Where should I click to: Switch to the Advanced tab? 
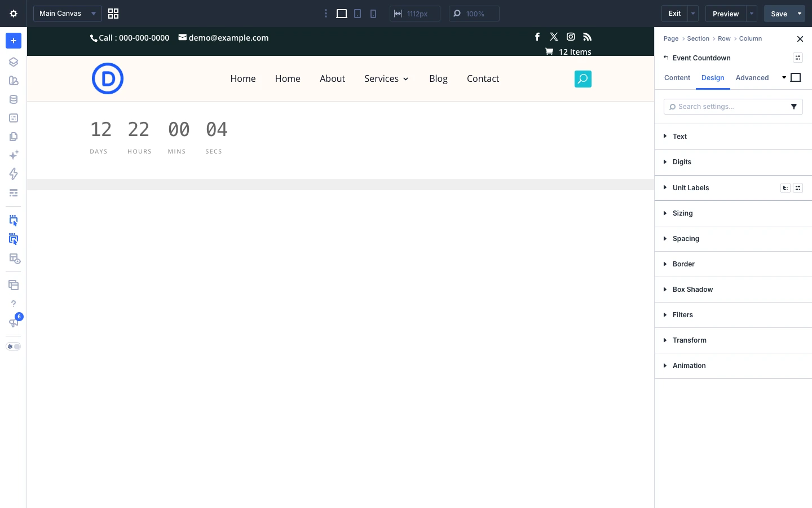click(x=752, y=78)
